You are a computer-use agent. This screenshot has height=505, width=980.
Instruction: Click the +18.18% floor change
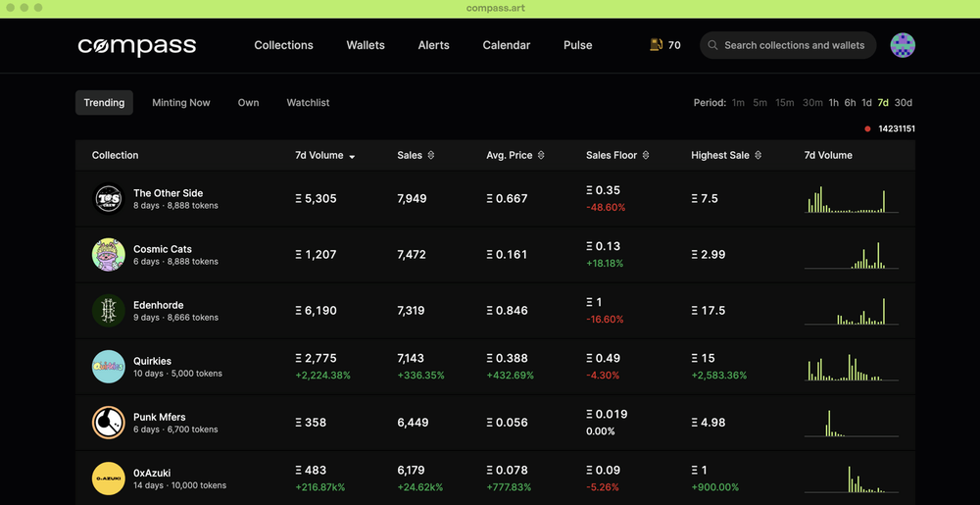click(x=605, y=264)
